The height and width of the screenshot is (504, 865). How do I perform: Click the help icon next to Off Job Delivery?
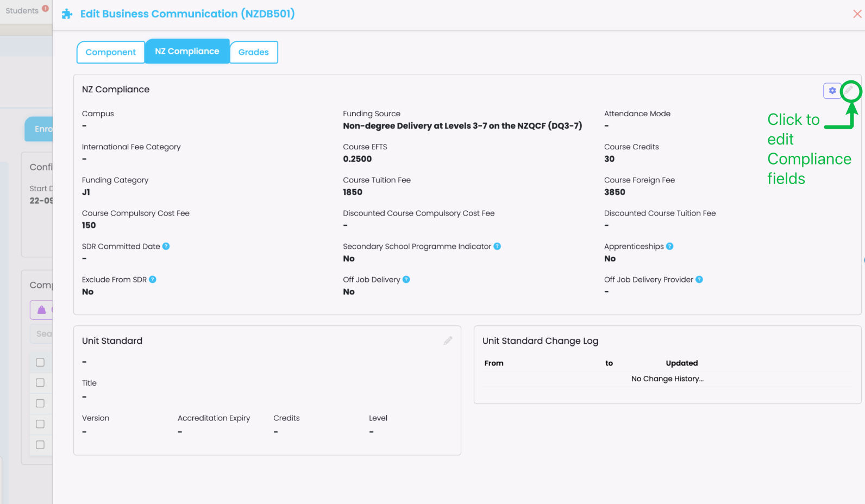406,280
